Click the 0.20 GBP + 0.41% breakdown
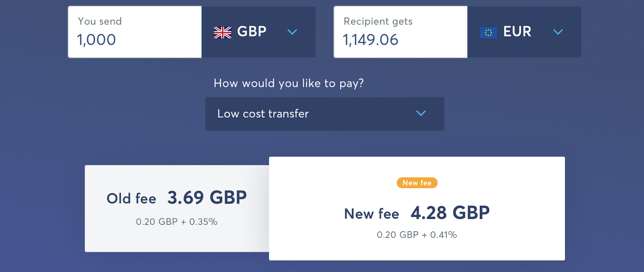 tap(417, 235)
